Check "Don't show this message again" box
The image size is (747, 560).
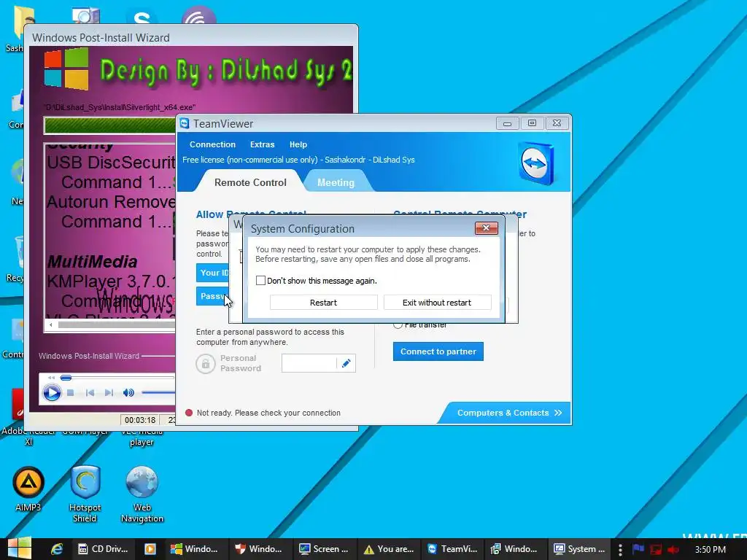(x=260, y=281)
